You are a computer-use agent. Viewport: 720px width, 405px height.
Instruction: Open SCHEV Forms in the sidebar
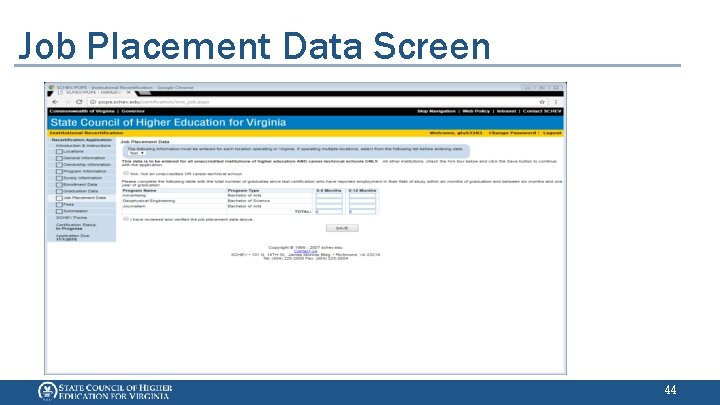pyautogui.click(x=71, y=218)
